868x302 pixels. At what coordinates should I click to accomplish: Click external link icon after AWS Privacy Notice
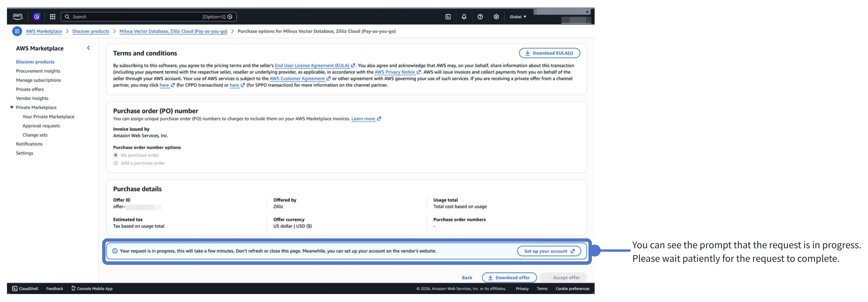pos(419,72)
